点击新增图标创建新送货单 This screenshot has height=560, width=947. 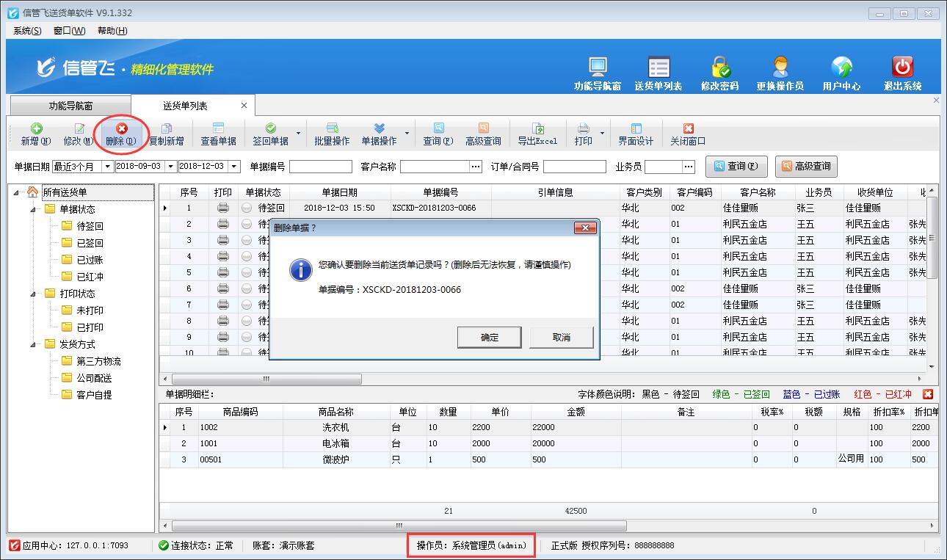33,133
